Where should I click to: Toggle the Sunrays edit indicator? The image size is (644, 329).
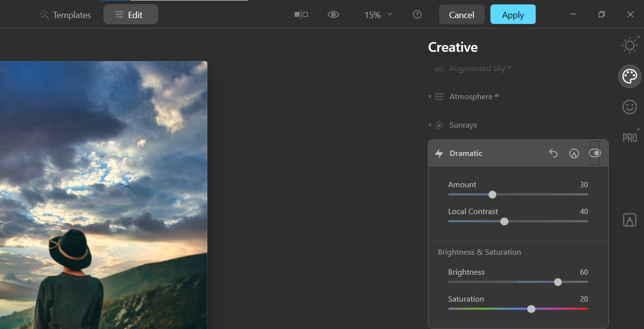(429, 125)
